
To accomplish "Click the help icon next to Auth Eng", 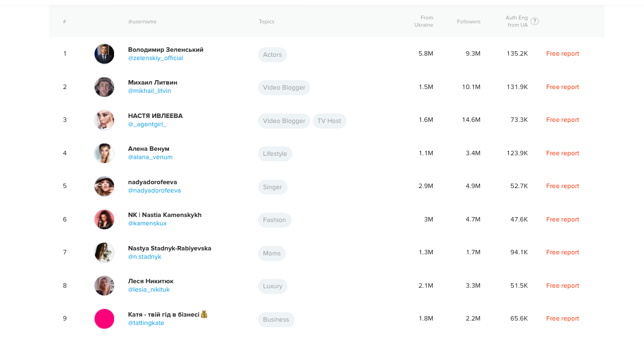I will pyautogui.click(x=534, y=21).
